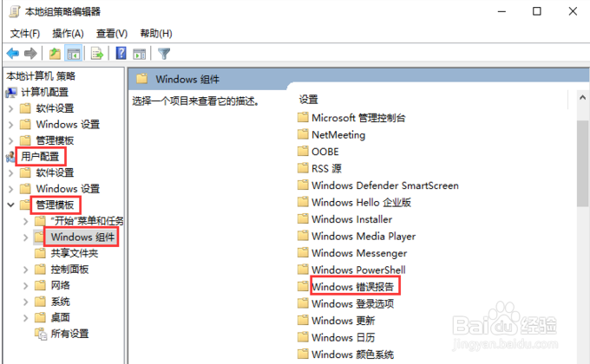590x364 pixels.
Task: Expand 软件设置 under 用户配置
Action: [11, 173]
